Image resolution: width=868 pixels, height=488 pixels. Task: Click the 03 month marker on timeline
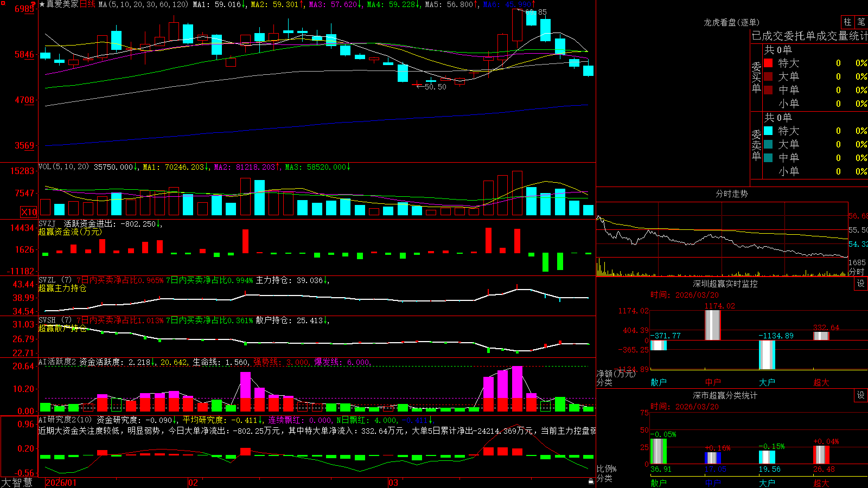393,483
